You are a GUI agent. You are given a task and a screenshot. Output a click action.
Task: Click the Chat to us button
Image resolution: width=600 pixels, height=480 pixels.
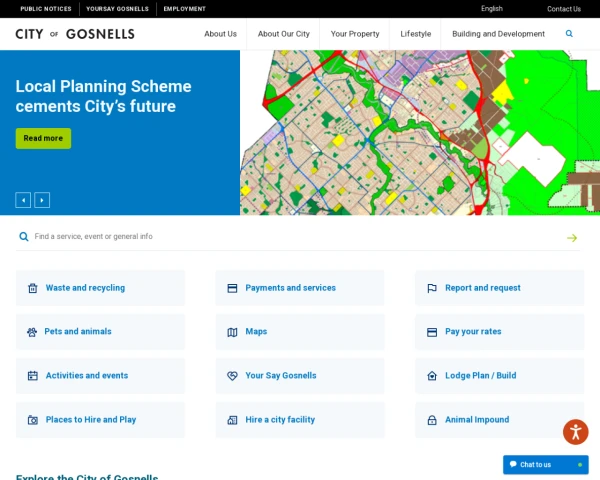pyautogui.click(x=546, y=465)
